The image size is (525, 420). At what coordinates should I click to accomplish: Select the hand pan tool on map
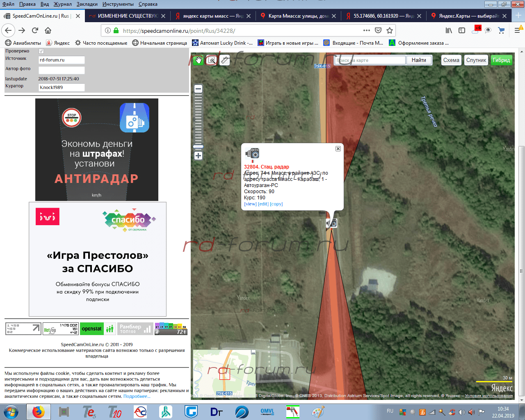click(x=199, y=60)
